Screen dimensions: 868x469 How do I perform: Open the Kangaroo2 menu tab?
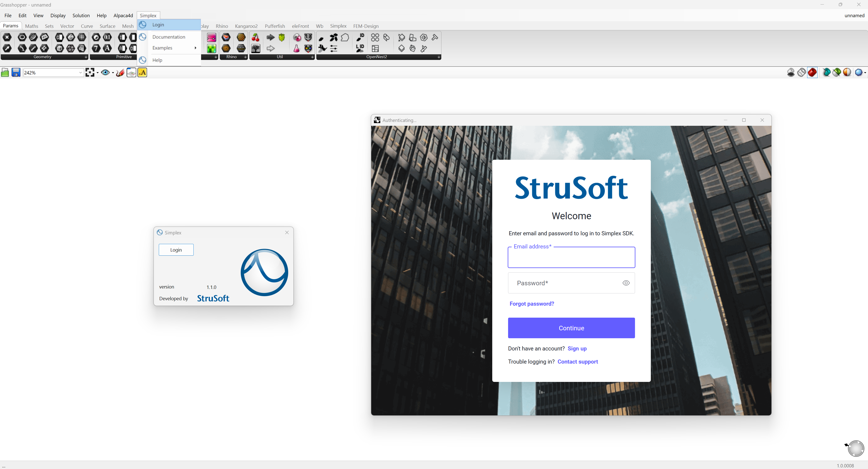coord(246,26)
